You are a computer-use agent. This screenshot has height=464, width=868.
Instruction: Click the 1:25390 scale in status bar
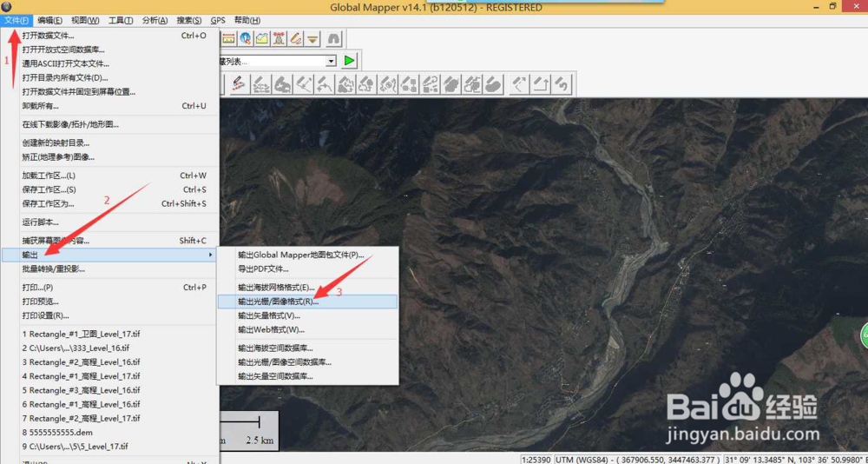coord(535,460)
